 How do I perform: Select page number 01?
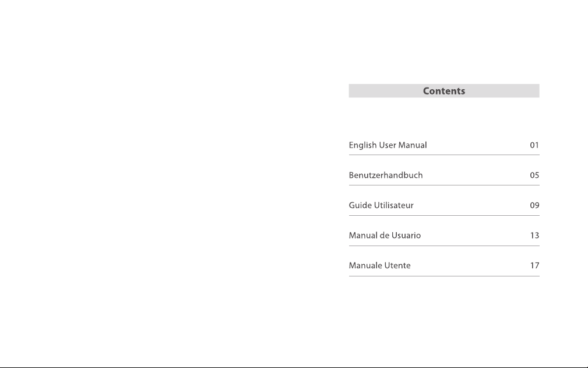534,145
